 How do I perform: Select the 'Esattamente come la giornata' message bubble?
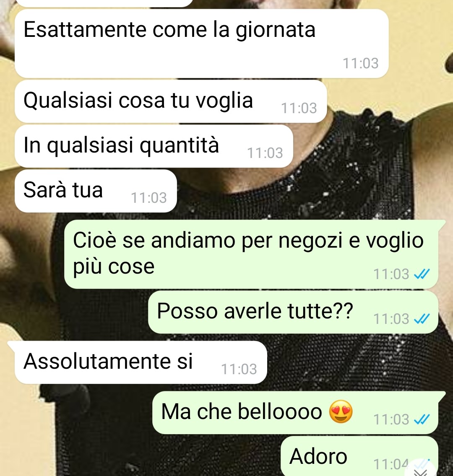(202, 44)
